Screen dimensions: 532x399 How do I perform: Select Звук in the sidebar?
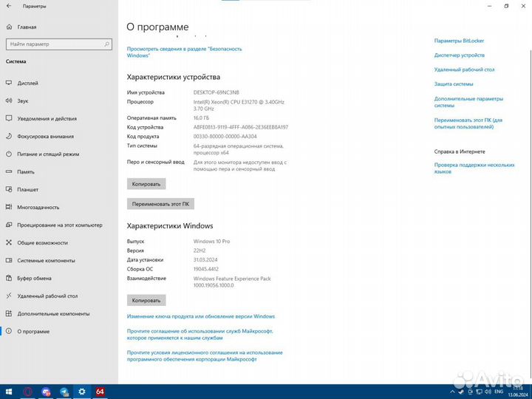pos(23,100)
